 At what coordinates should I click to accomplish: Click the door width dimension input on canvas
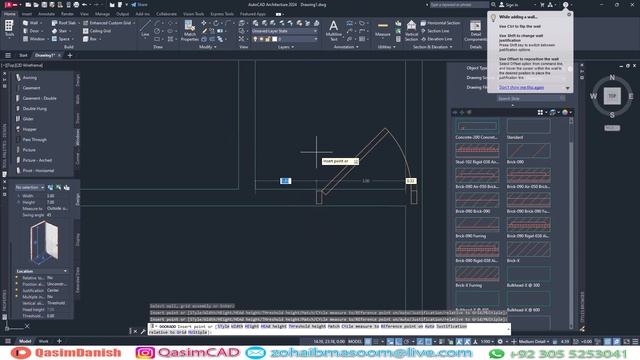(285, 181)
